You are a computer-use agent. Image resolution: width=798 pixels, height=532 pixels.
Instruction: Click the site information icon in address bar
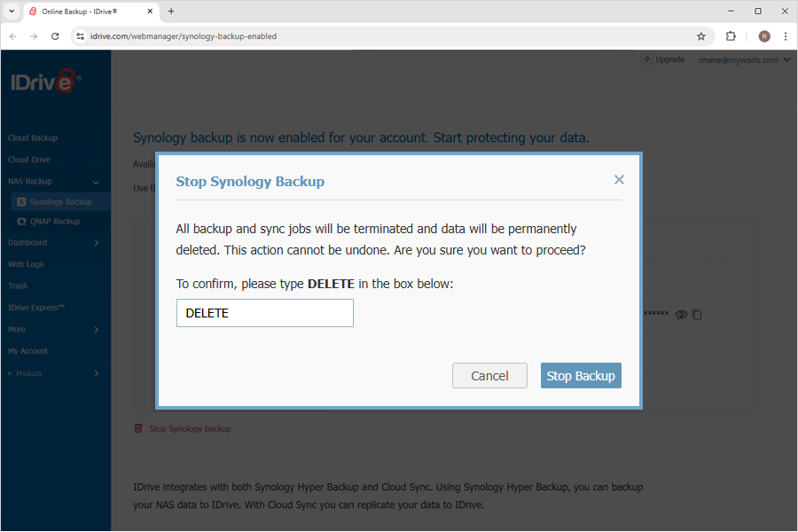click(x=80, y=36)
